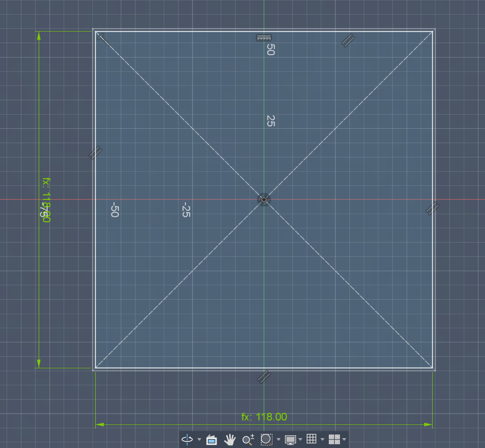Select the parallel constraint glyph on left edge
This screenshot has width=485, height=448.
tap(95, 152)
